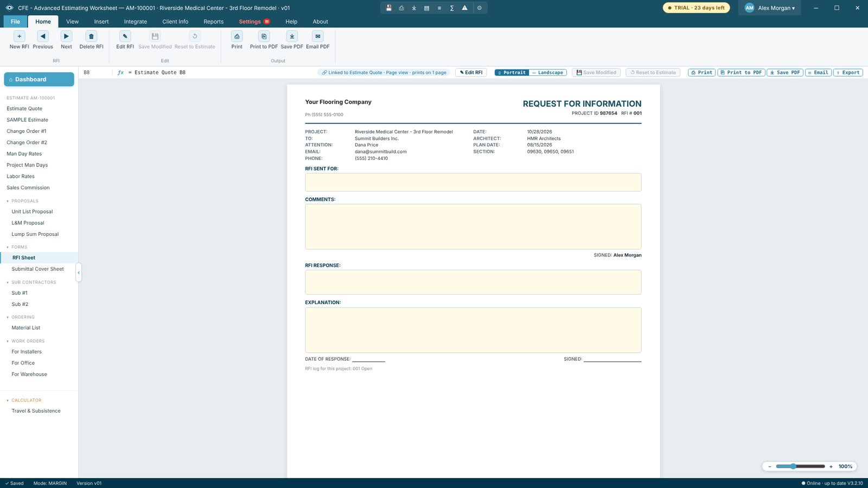Click the sigma totals icon in title bar
The image size is (868, 488).
[452, 8]
